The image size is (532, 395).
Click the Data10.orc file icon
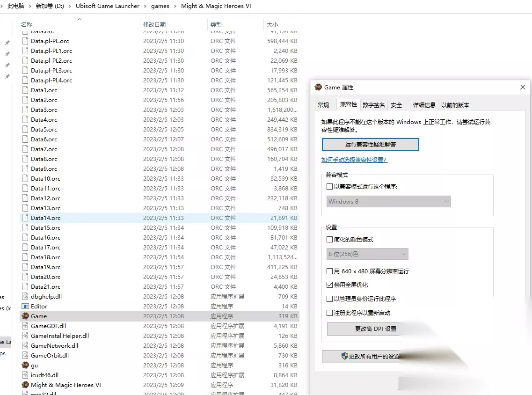click(25, 178)
